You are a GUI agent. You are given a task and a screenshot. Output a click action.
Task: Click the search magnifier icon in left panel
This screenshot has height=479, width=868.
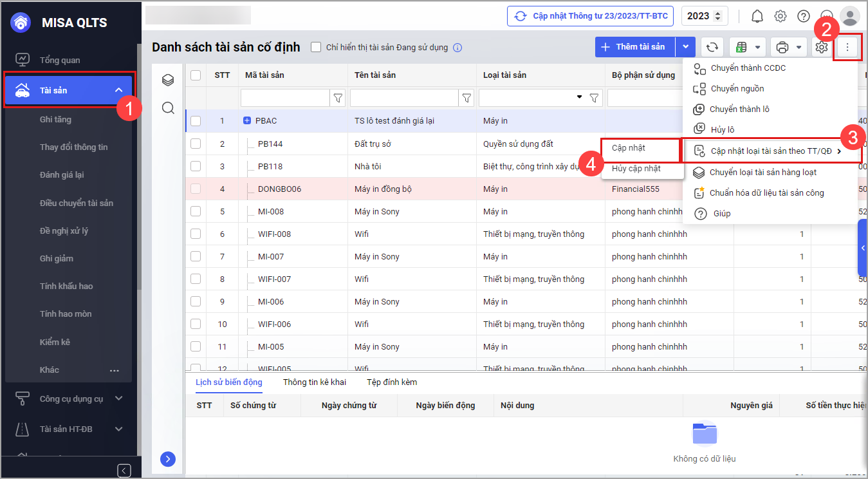click(168, 108)
